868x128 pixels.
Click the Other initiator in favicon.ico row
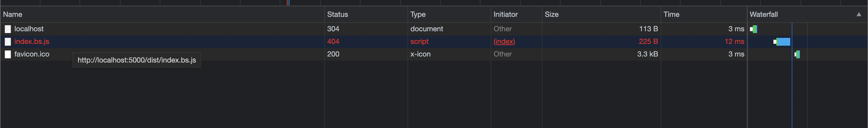point(502,54)
